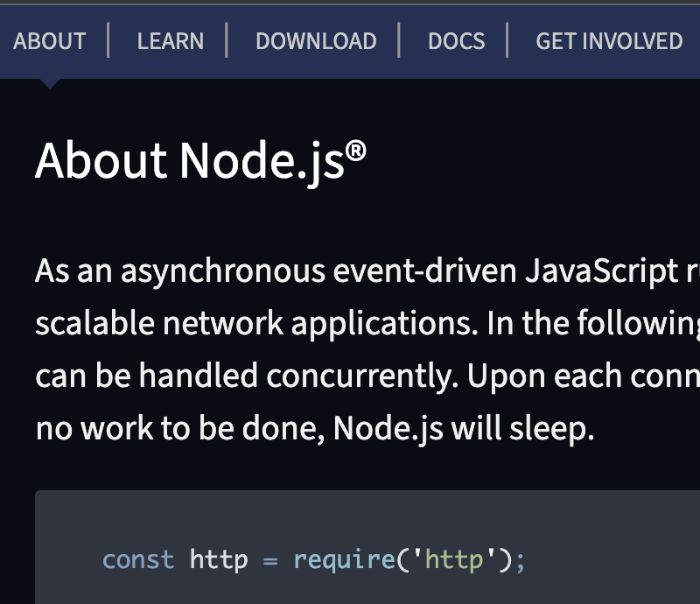Click the registered trademark symbol in heading
The height and width of the screenshot is (604, 700).
(x=355, y=151)
